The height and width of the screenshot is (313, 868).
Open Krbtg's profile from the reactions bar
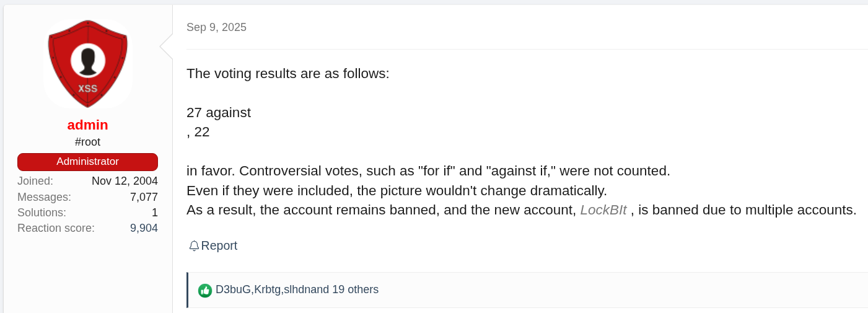[x=268, y=289]
